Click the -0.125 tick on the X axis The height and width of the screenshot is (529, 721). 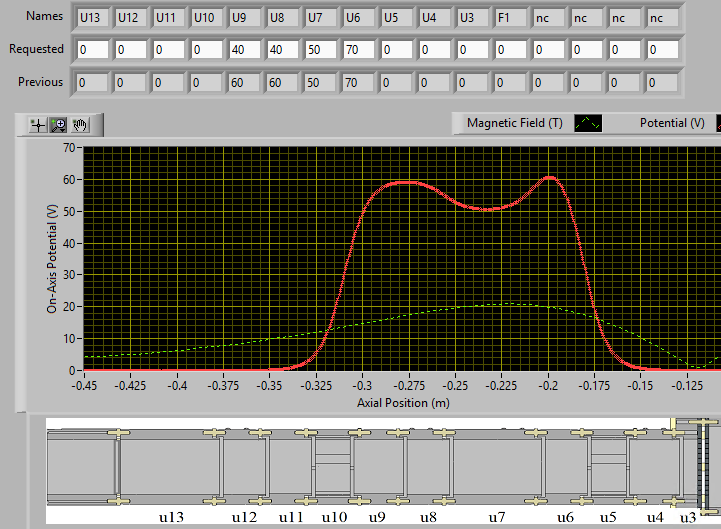[x=687, y=385]
